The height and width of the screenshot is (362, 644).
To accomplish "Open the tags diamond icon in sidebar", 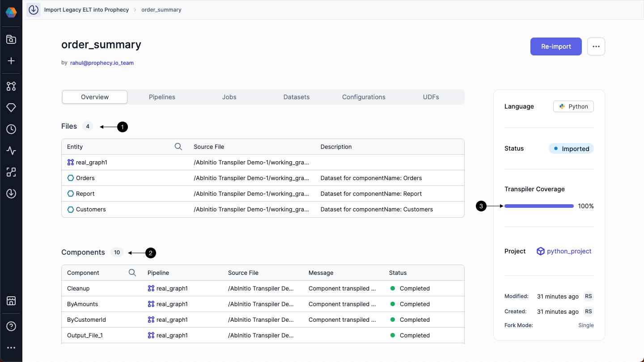I will click(x=11, y=107).
